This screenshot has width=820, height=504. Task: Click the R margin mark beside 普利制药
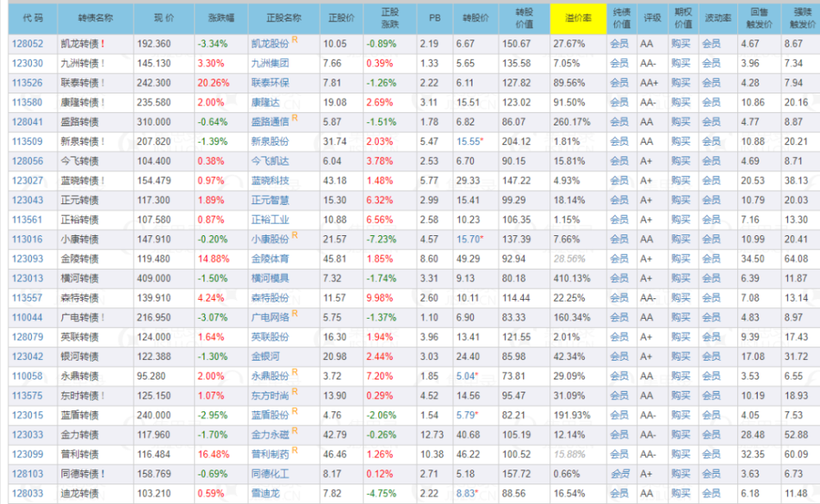[x=295, y=450]
